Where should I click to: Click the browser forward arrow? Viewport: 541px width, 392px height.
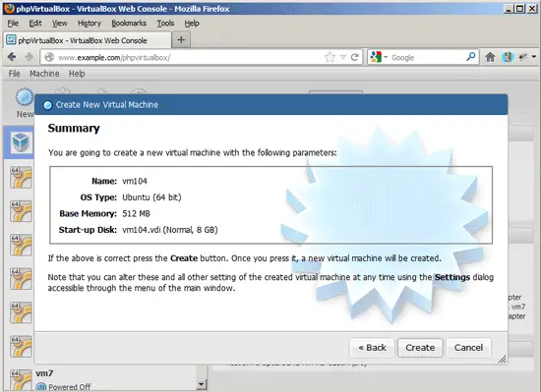tap(29, 57)
